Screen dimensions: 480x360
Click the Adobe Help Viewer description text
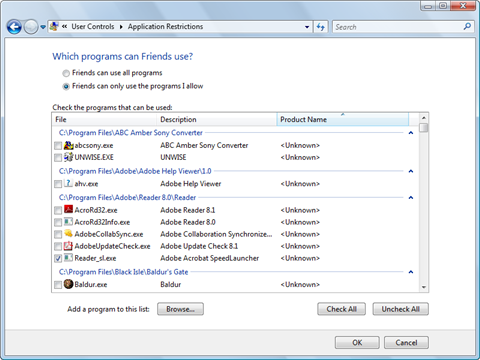(191, 184)
